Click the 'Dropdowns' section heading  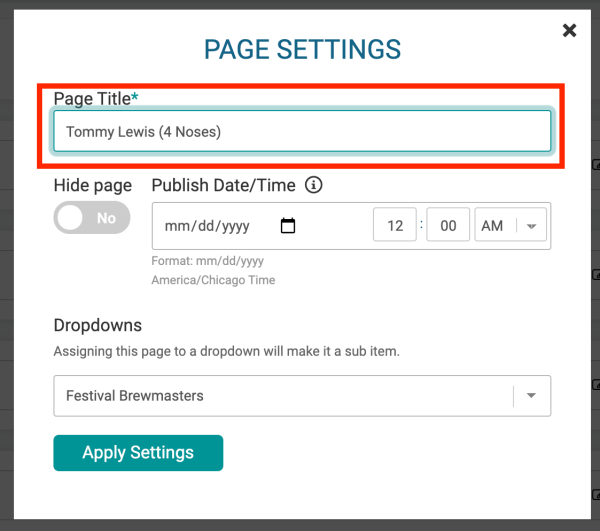[x=98, y=326]
